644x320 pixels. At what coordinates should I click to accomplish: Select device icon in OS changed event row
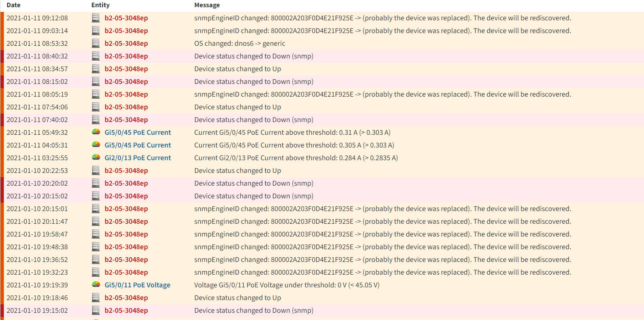pos(96,43)
